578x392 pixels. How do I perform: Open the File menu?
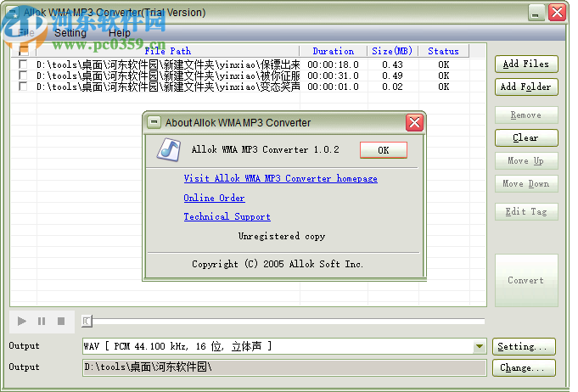coord(26,33)
